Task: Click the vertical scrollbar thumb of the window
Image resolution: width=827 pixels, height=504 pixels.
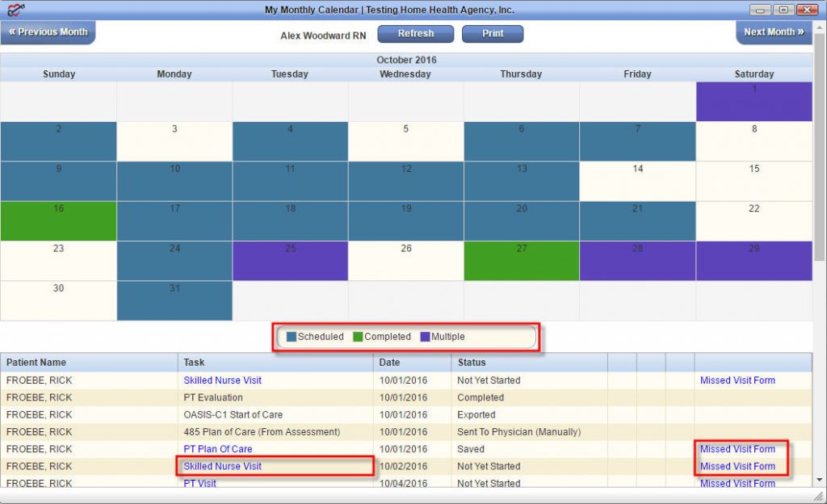Action: click(820, 148)
